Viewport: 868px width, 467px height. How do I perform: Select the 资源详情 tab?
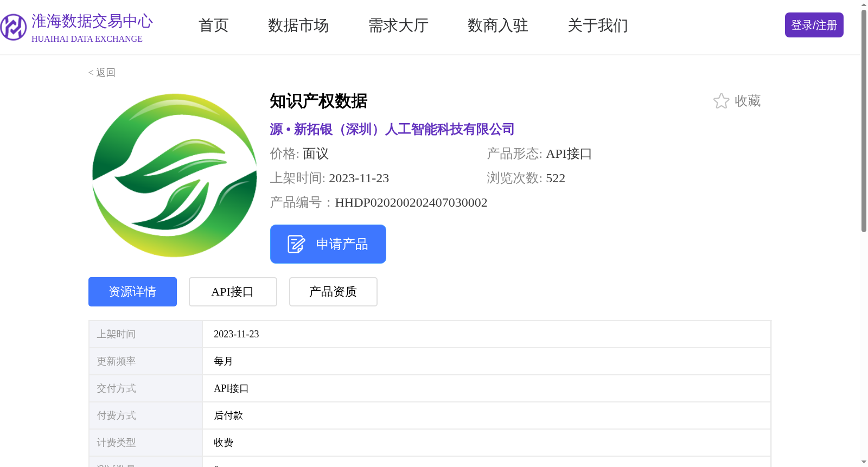132,292
